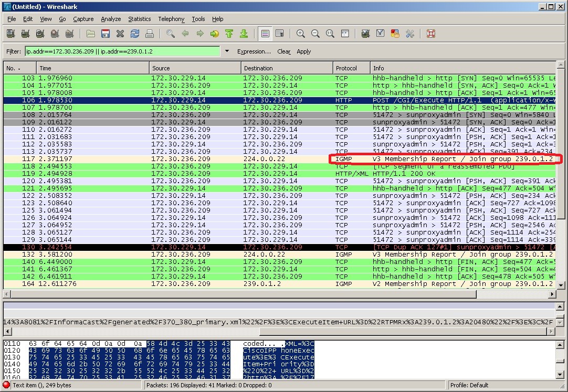Click the Help lifebuoy icon
The width and height of the screenshot is (568, 392).
point(431,34)
